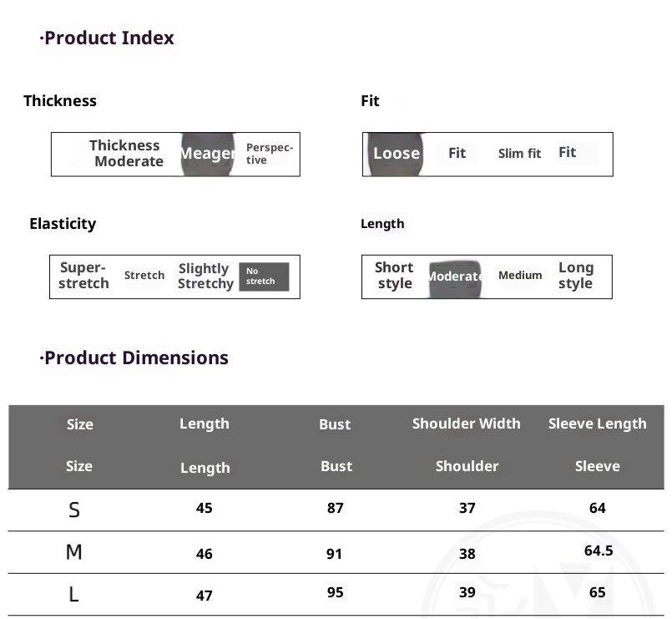
Task: Click the "Shoulder Width" column header
Action: click(466, 424)
